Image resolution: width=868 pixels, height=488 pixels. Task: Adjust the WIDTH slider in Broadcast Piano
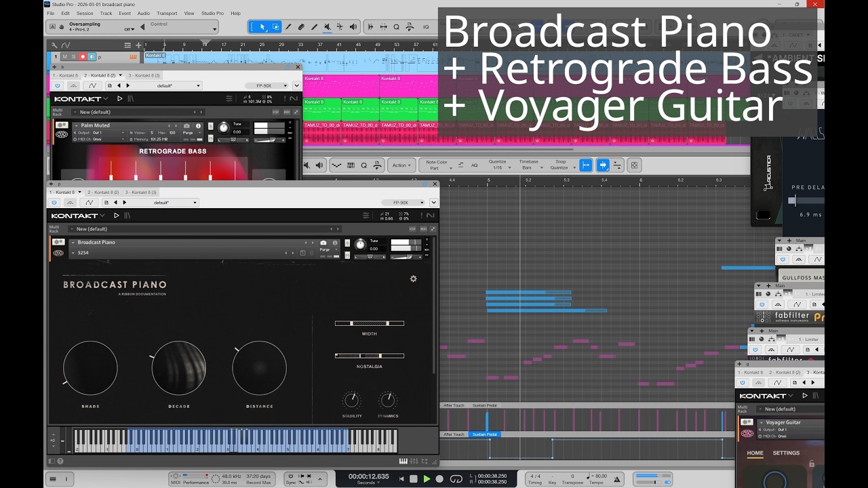coord(370,323)
